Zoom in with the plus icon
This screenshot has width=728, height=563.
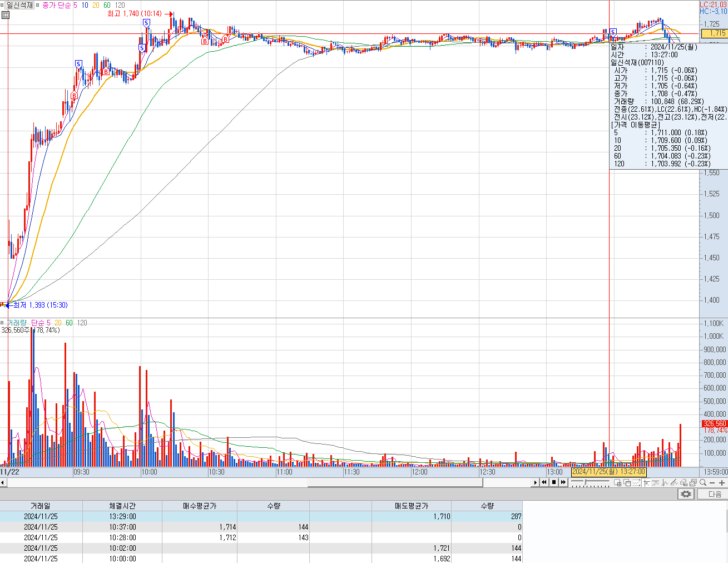point(722,483)
